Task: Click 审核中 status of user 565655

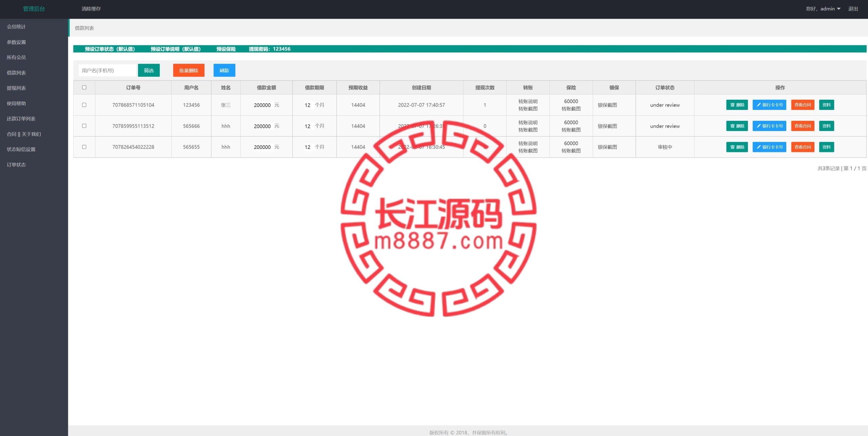Action: click(x=665, y=147)
